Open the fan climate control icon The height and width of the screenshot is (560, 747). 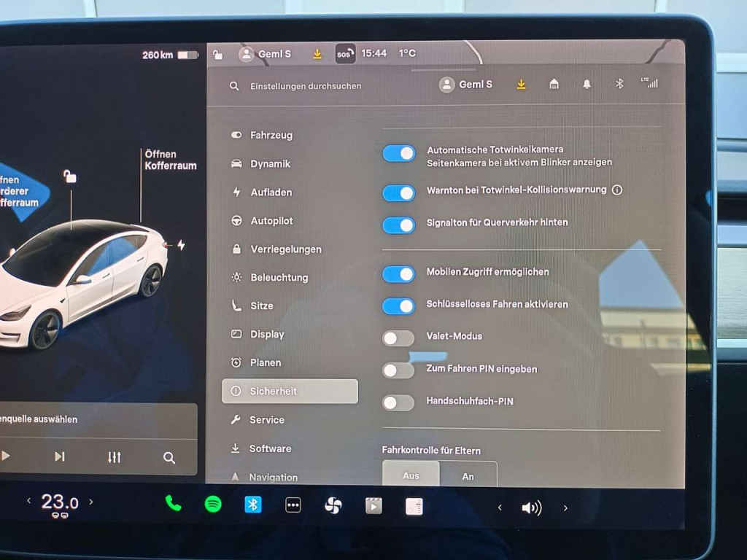click(x=333, y=506)
